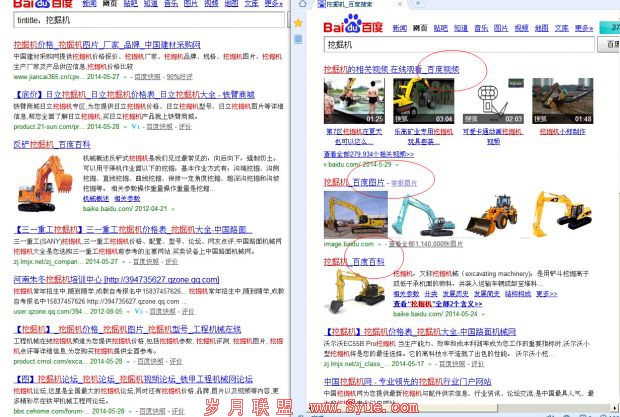Click 查看"挖掘机"全部2个含义>> link

click(x=438, y=304)
